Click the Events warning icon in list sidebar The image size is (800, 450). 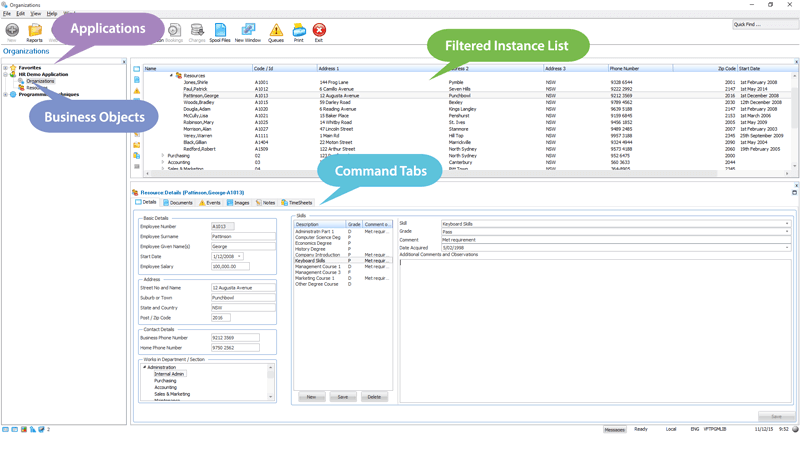pos(137,90)
